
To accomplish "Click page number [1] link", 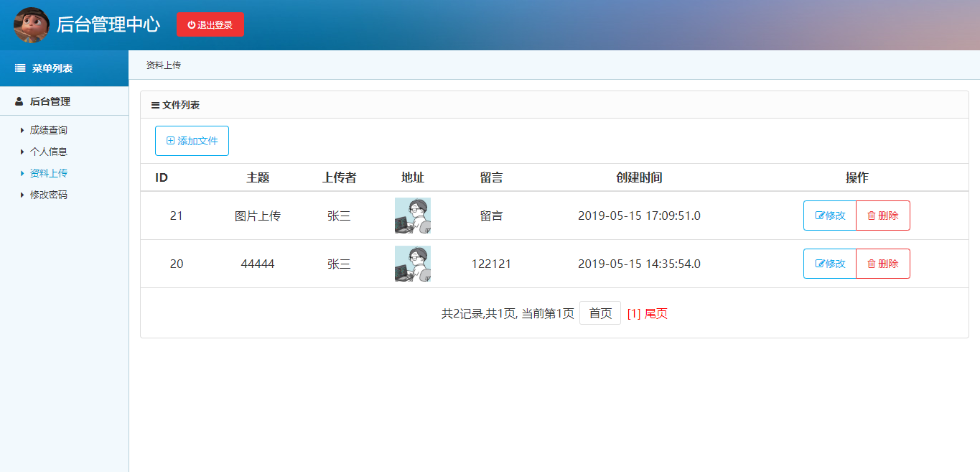I will 634,313.
